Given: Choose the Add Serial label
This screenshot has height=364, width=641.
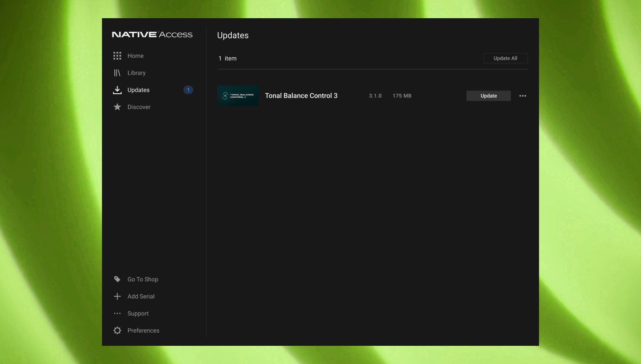Looking at the screenshot, I should 141,296.
